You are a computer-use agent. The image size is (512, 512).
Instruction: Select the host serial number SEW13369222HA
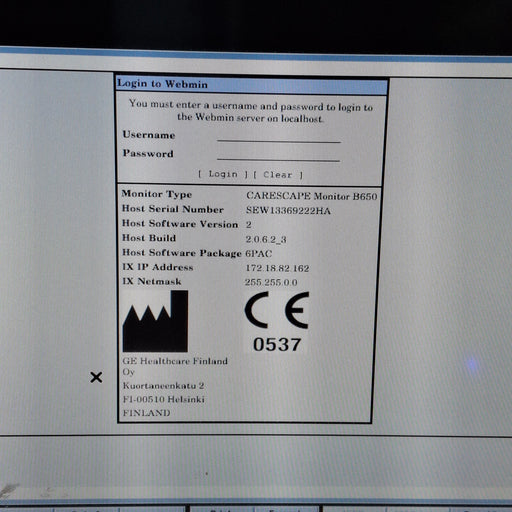point(288,211)
